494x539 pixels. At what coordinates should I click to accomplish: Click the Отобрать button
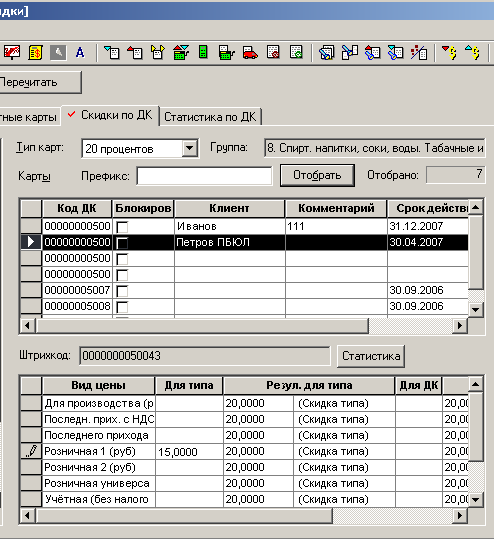coord(317,175)
